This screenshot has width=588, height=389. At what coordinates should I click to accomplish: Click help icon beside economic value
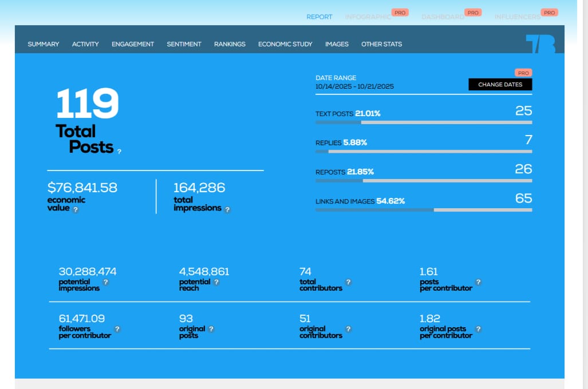coord(76,209)
